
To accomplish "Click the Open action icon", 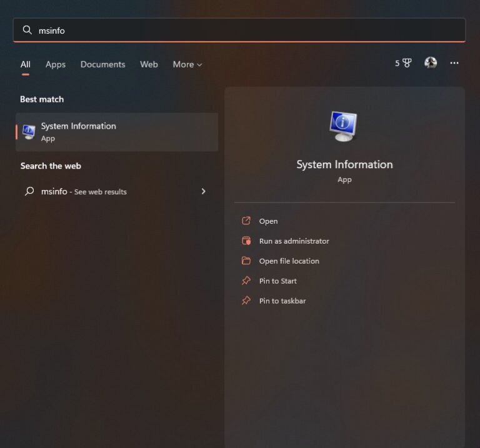I will pos(246,221).
